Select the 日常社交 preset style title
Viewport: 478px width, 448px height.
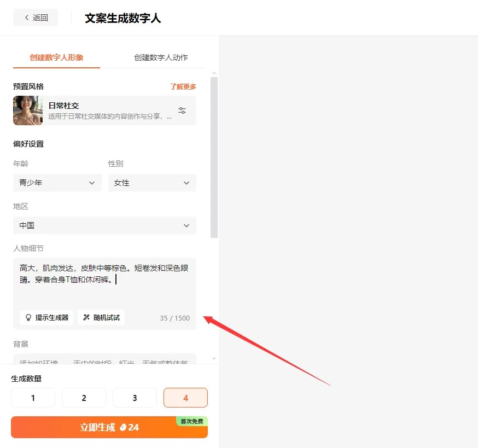tap(63, 106)
